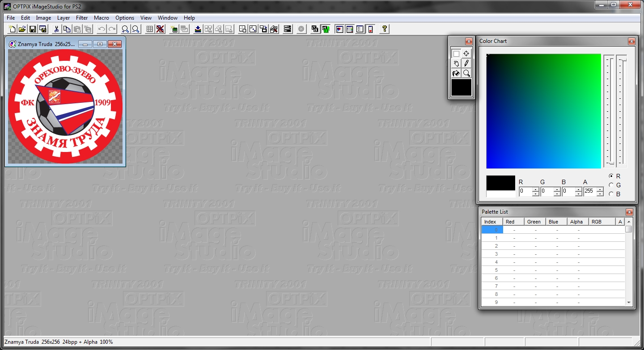Viewport: 644px width, 350px height.
Task: Increase the R value using its up spinner
Action: point(535,190)
